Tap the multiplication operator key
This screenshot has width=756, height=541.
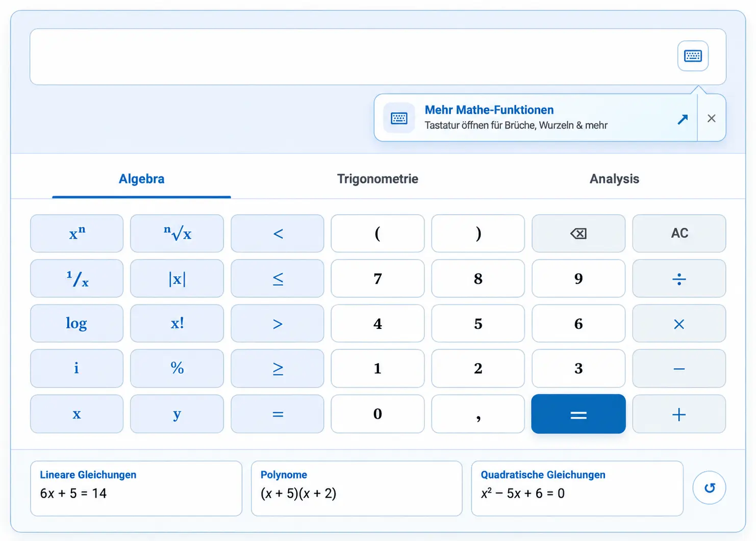tap(679, 323)
